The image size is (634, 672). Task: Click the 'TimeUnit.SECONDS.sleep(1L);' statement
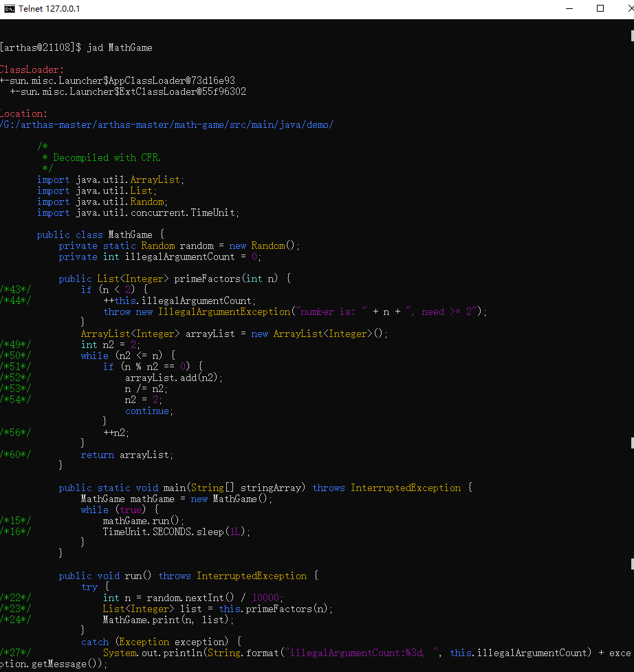click(177, 532)
